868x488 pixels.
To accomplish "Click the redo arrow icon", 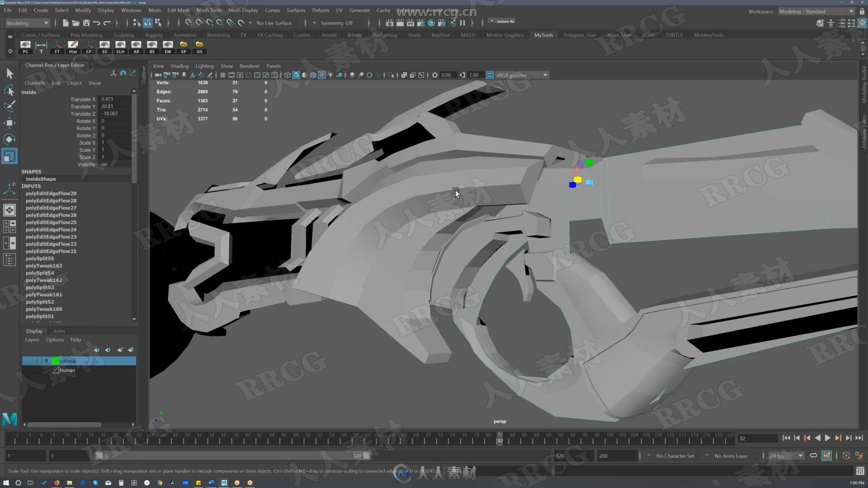I will tap(107, 23).
